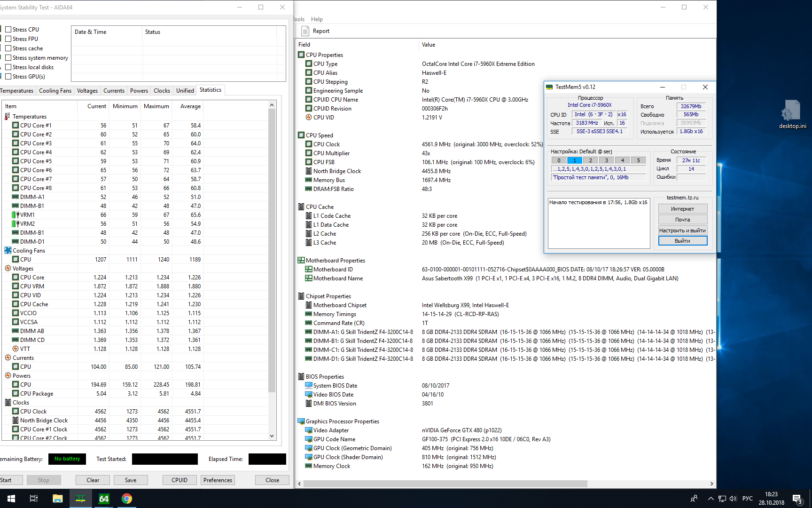The width and height of the screenshot is (812, 508).
Task: Click the CPU Speed section icon
Action: pos(301,135)
